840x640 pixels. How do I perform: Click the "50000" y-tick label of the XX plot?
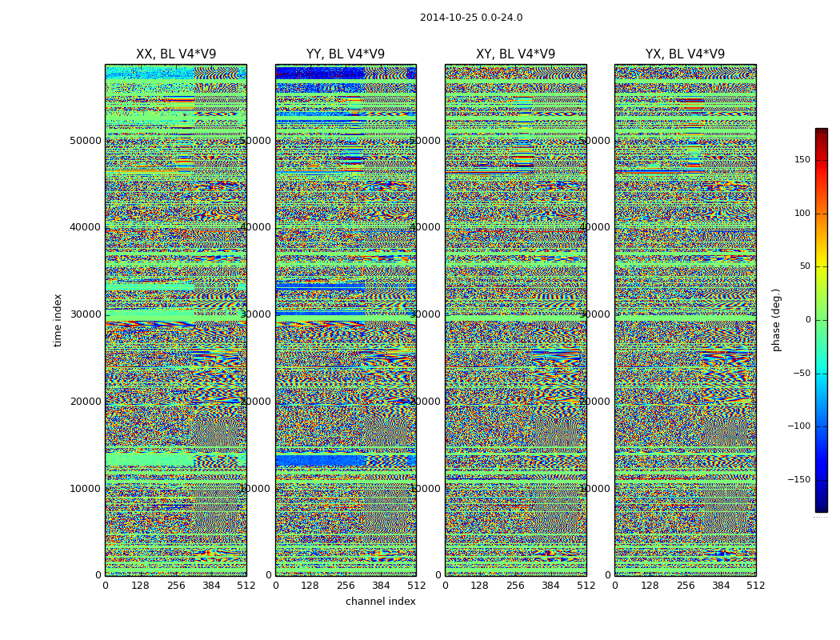click(86, 140)
